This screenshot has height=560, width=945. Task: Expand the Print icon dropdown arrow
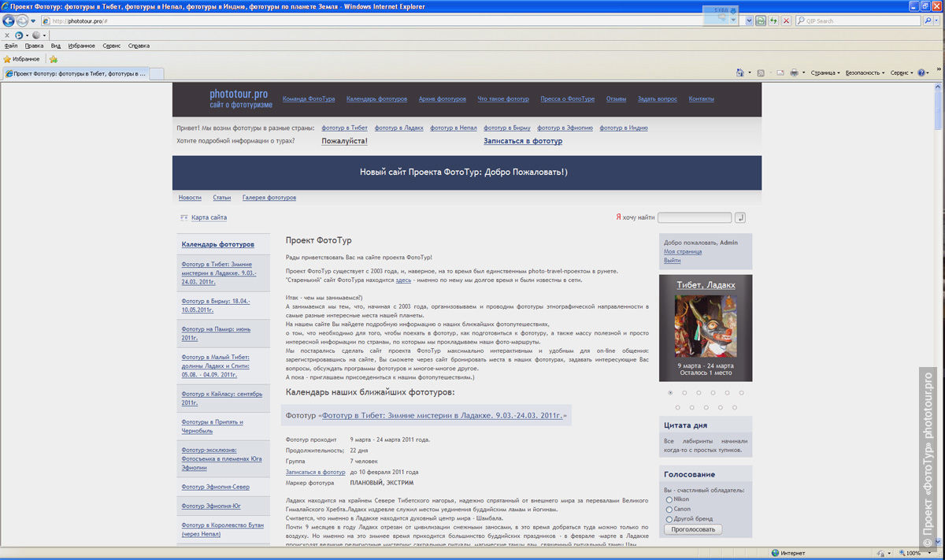(x=803, y=72)
